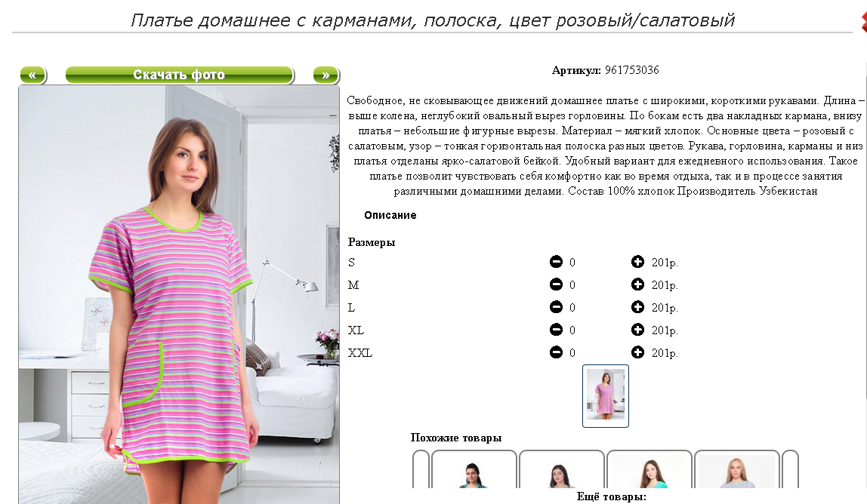Reduce quantity for size L
Screen dimensions: 867x504
[556, 307]
